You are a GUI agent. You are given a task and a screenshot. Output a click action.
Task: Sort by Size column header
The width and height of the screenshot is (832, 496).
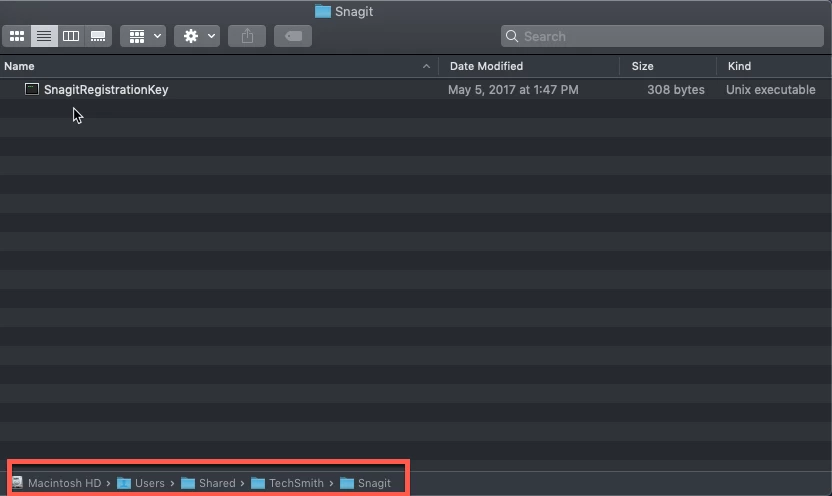coord(642,66)
